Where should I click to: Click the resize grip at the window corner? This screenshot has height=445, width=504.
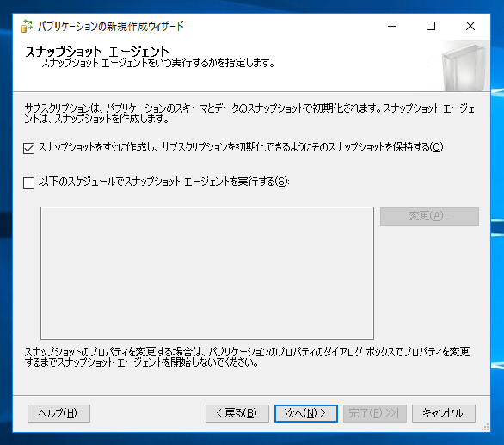pos(485,427)
